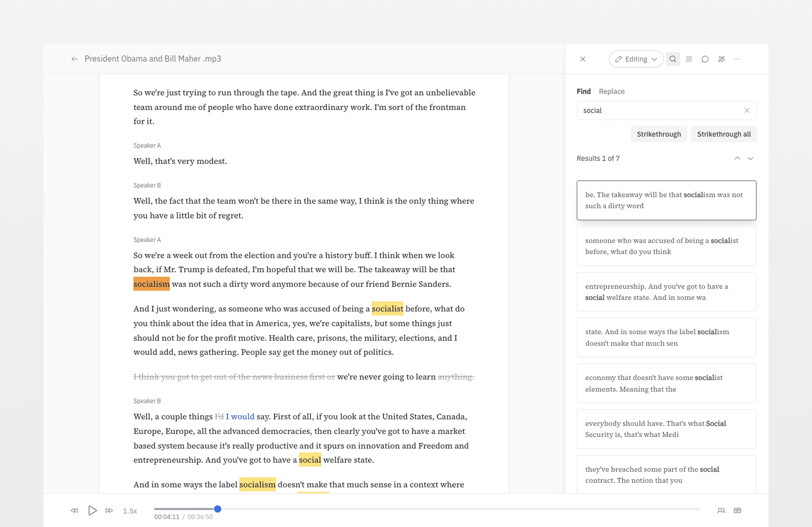This screenshot has height=527, width=812.
Task: Click the audio progress slider handle
Action: point(218,509)
